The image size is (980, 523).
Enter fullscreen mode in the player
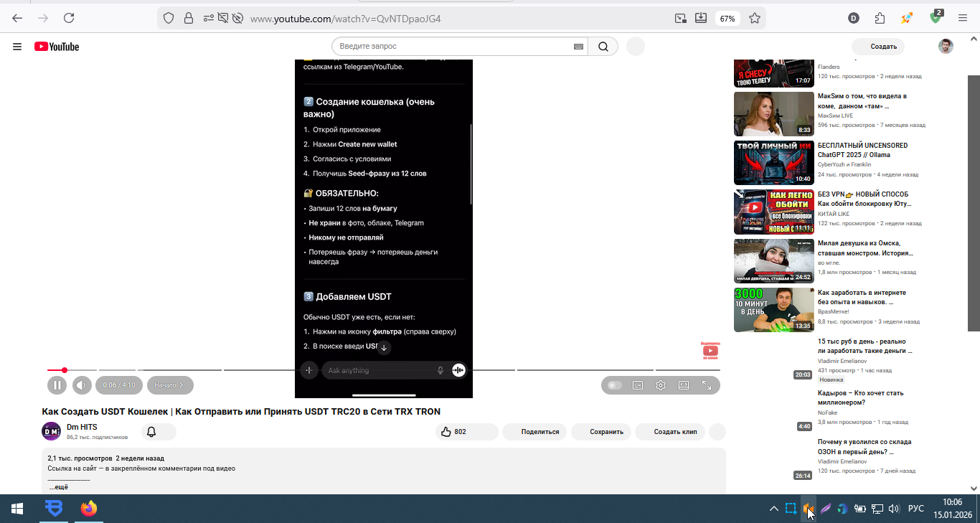click(x=707, y=385)
